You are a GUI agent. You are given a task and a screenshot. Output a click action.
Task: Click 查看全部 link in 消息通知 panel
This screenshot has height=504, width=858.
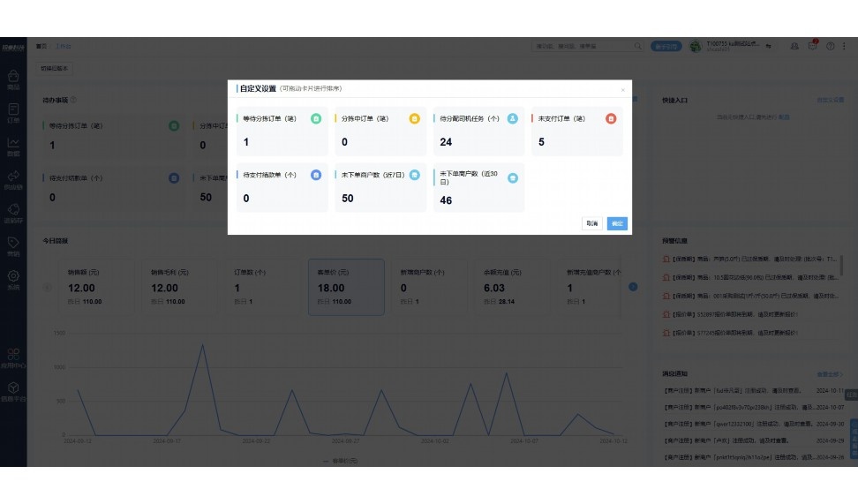pos(830,374)
